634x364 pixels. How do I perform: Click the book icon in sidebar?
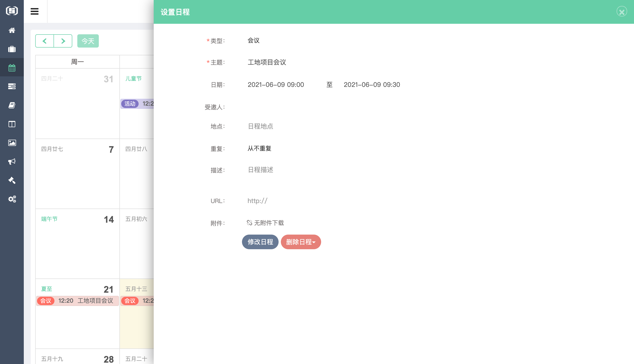tap(12, 105)
